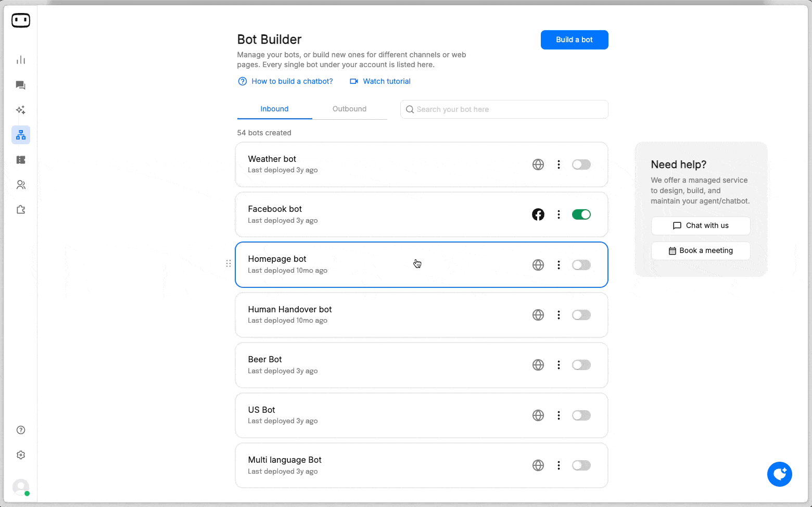Image resolution: width=812 pixels, height=507 pixels.
Task: Turn on the Homepage bot switch
Action: 581,265
